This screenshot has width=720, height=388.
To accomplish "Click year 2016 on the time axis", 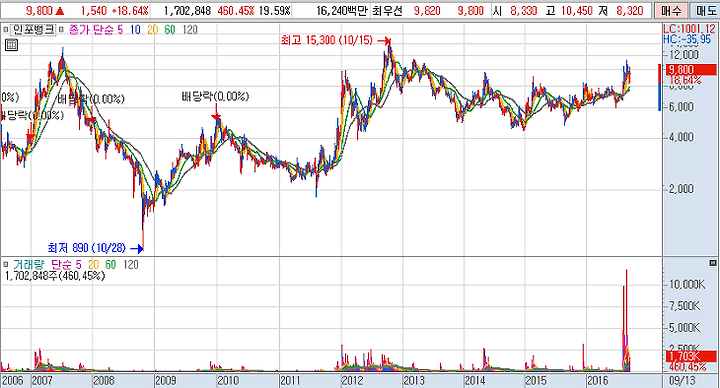I will pos(598,381).
